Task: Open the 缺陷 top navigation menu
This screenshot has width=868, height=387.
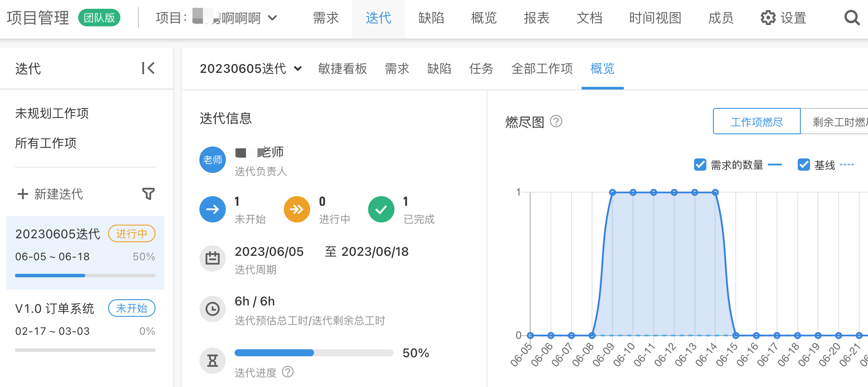Action: 431,18
